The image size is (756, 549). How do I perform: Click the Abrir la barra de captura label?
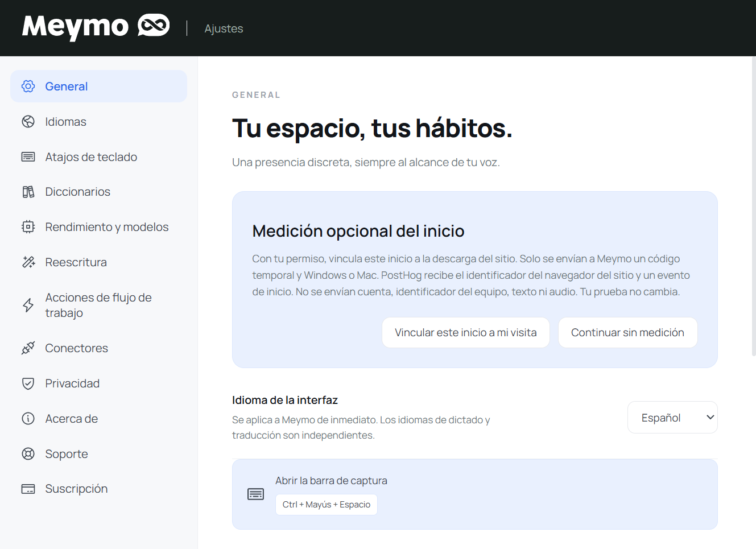(331, 481)
